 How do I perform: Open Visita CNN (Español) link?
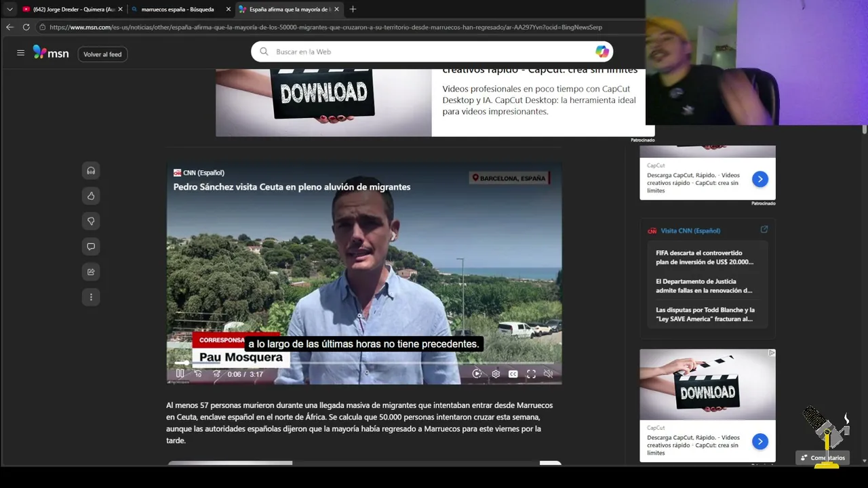(690, 230)
